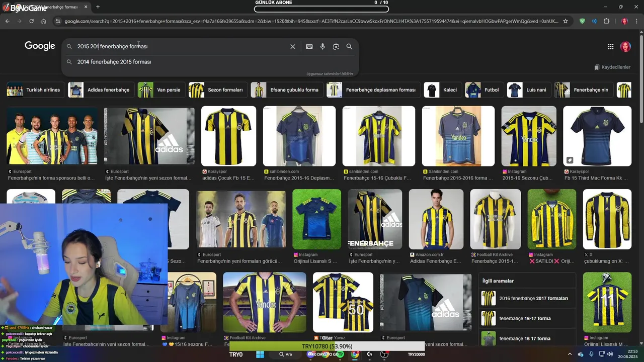
Task: Start a voice search with microphone
Action: coord(323,46)
